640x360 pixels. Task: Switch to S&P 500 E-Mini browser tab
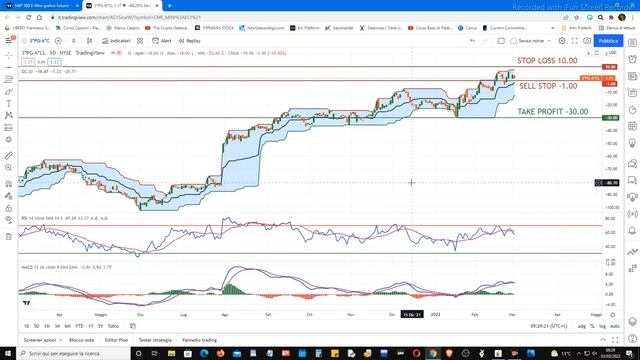click(42, 6)
